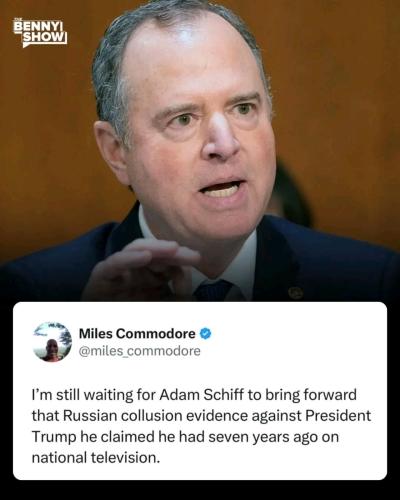This screenshot has height=500, width=400.
Task: Open Miles Commodore's round profile avatar
Action: click(52, 342)
